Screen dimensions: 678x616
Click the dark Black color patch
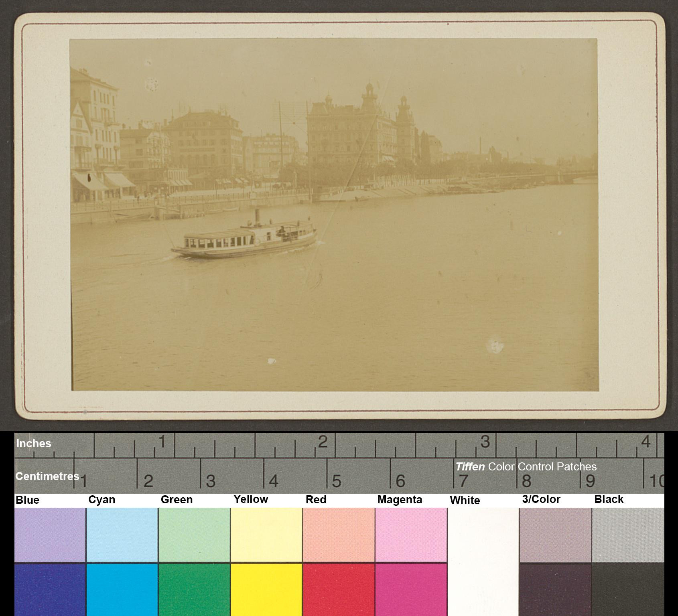pos(628,590)
